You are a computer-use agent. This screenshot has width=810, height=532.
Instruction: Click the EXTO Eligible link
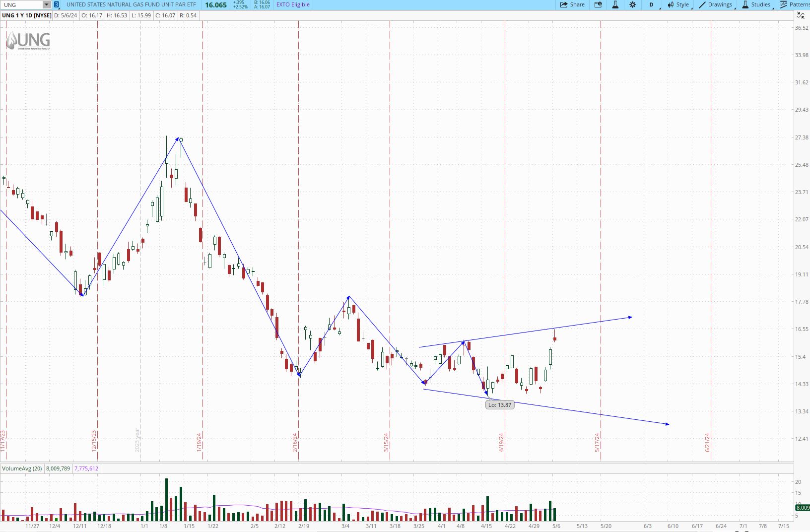[293, 4]
